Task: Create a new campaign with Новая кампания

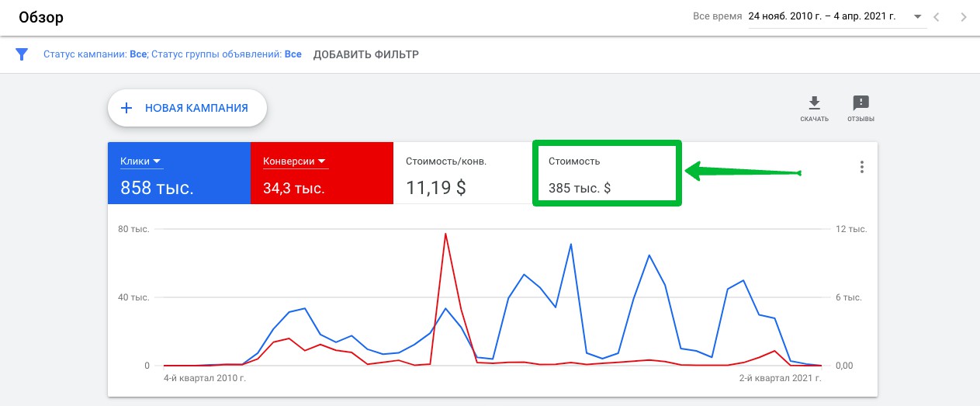Action: [187, 108]
